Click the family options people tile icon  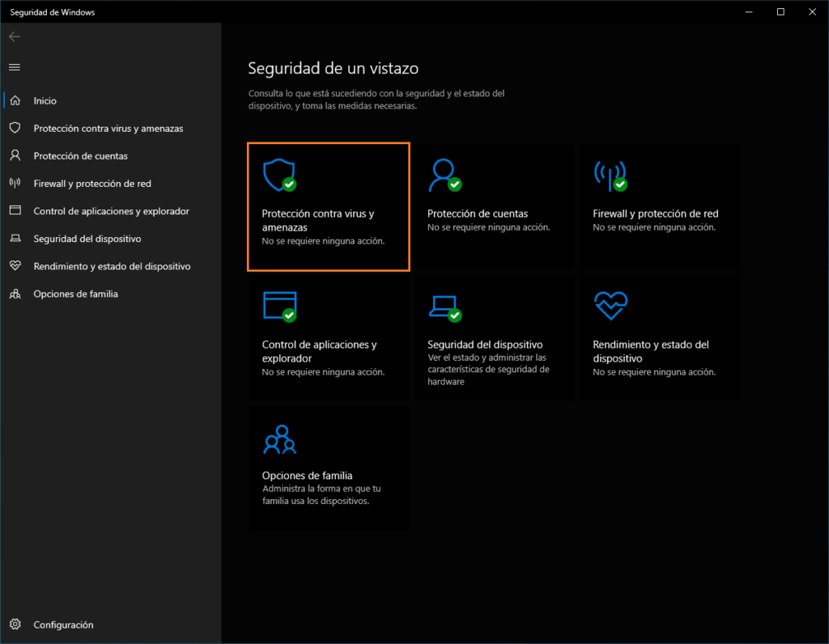point(279,439)
